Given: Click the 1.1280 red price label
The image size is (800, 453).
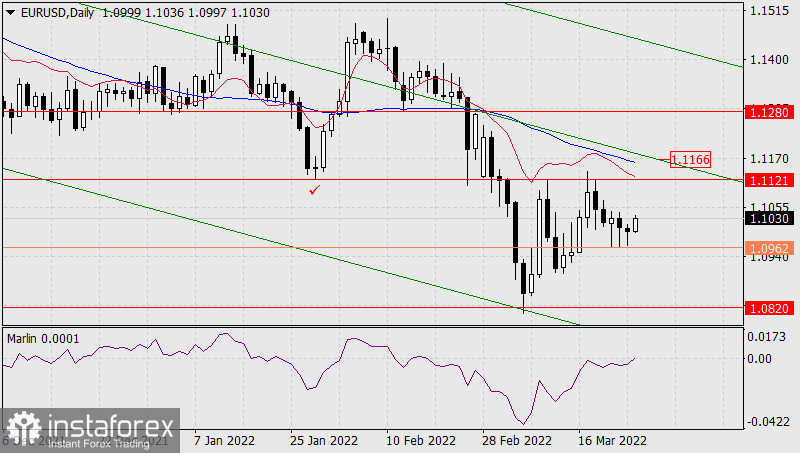Looking at the screenshot, I should (771, 112).
